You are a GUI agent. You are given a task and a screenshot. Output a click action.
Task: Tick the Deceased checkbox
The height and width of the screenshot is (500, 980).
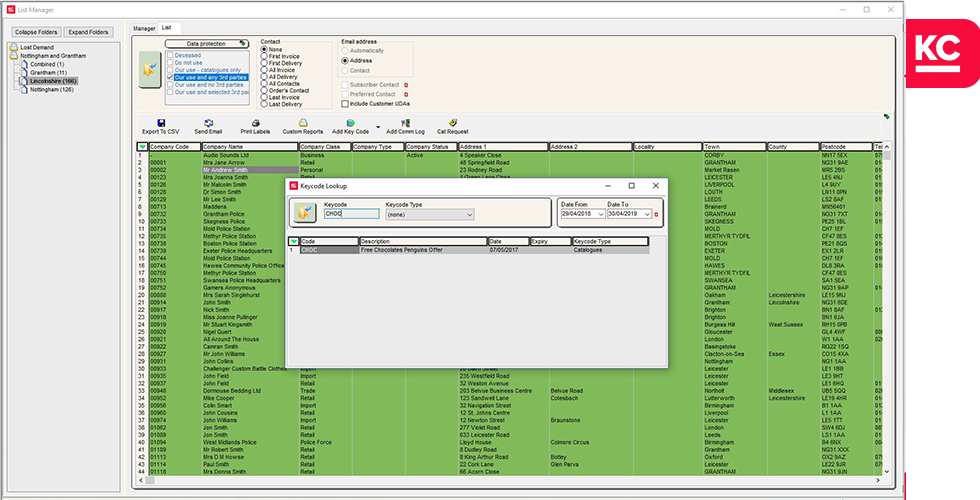[170, 55]
